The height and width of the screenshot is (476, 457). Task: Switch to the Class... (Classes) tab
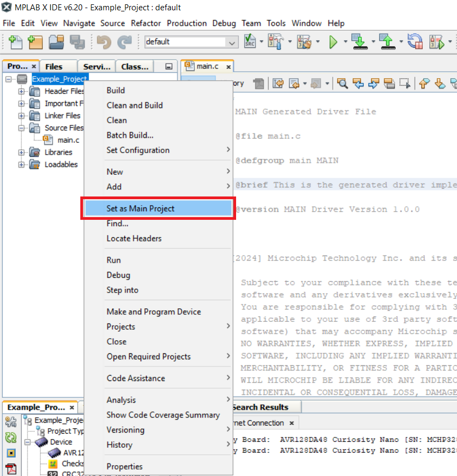point(135,66)
